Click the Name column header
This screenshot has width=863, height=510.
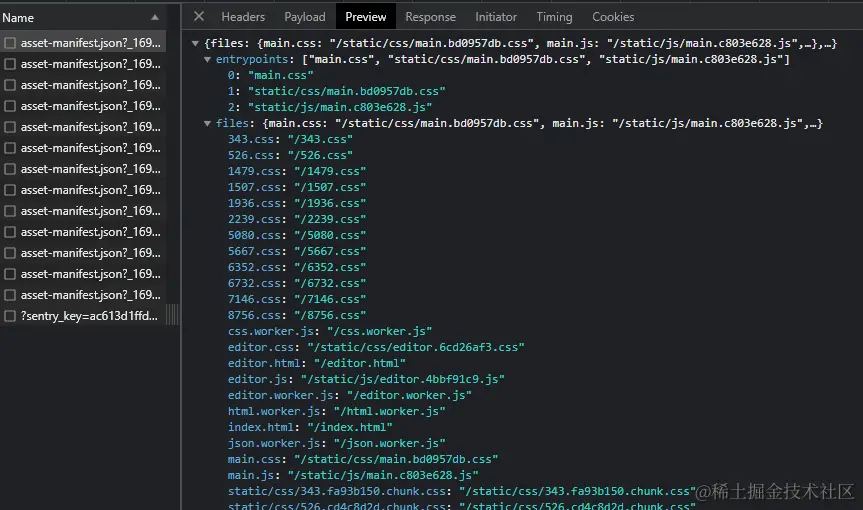tap(18, 18)
